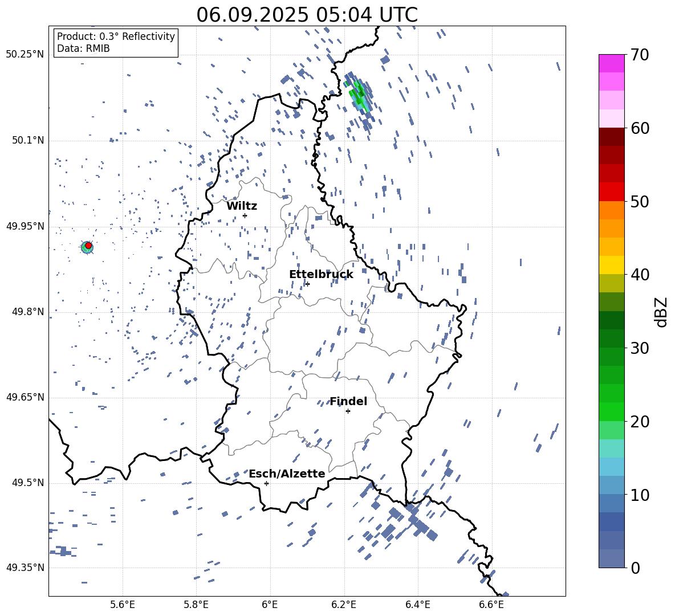Click the 20 label on the colorbar
675x616 pixels.
(x=639, y=422)
